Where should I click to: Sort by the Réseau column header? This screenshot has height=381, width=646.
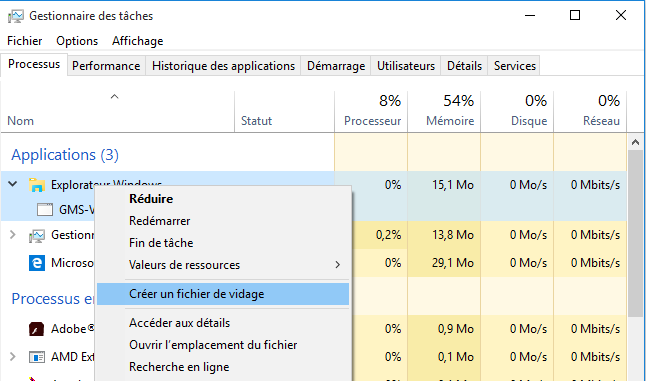coord(590,112)
